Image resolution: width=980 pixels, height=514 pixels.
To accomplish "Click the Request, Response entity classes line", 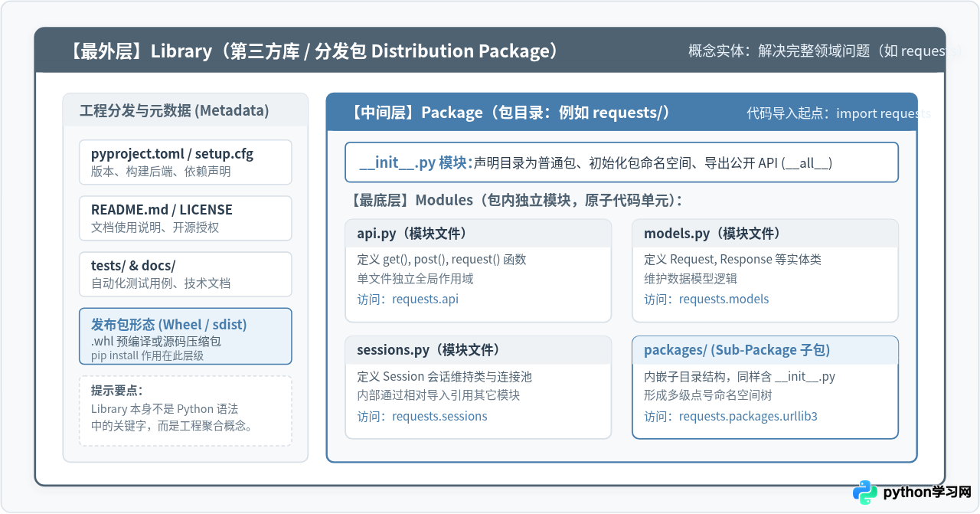I will 733,260.
